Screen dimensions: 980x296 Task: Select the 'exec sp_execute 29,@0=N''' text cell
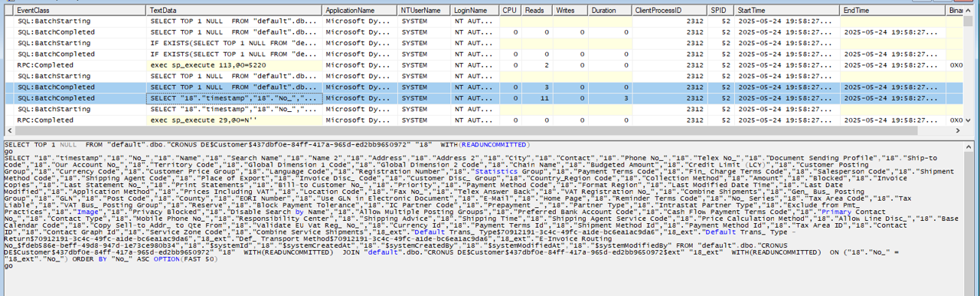click(x=234, y=120)
